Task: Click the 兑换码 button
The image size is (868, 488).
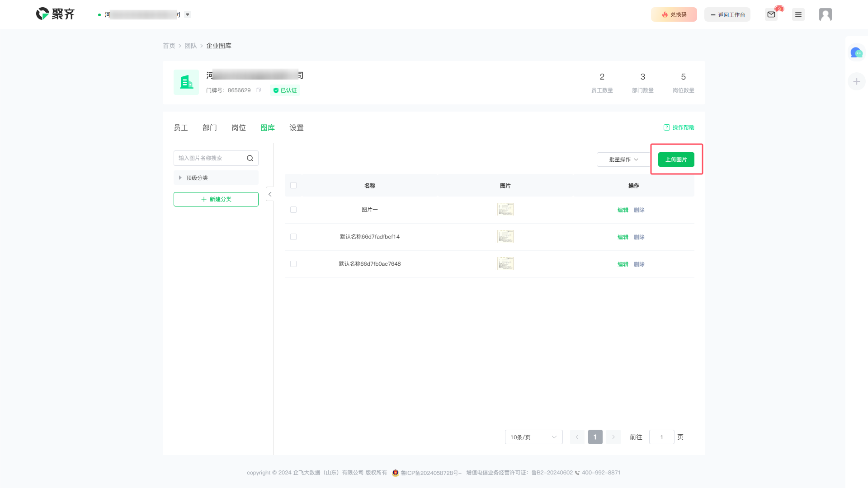Action: [x=674, y=14]
